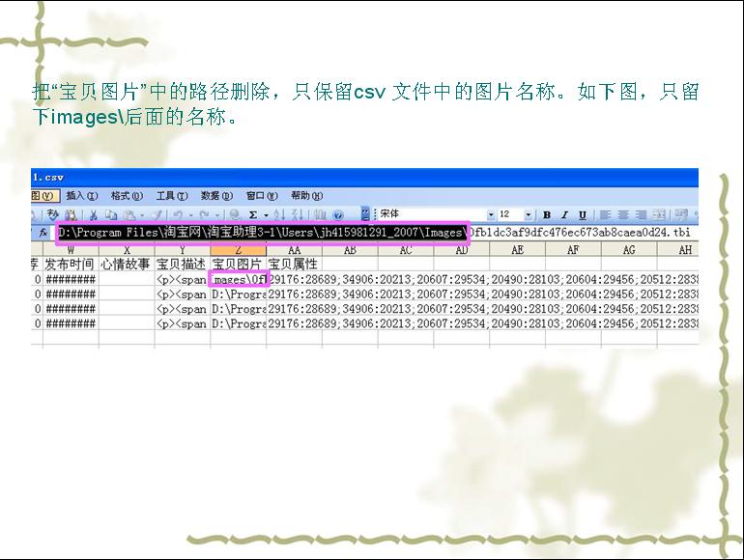Click the cell containing mages\0f
744x560 pixels.
(x=239, y=279)
